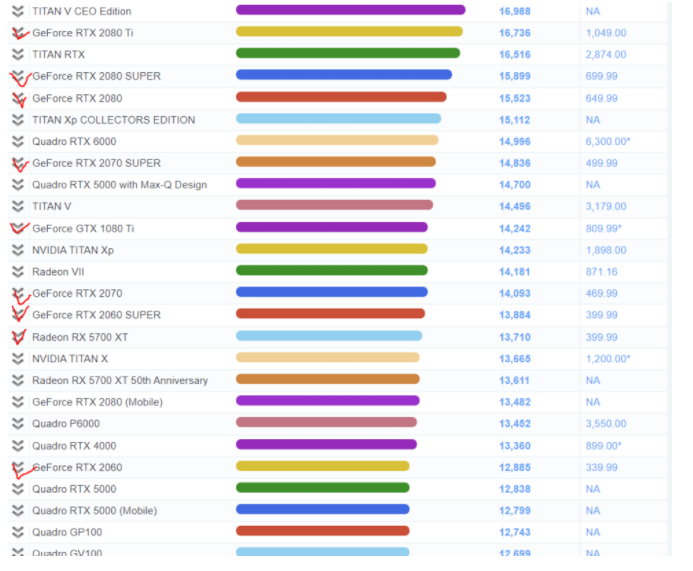693x571 pixels.
Task: Click score 14,836 for RTX 2070 SUPER
Action: (x=515, y=163)
